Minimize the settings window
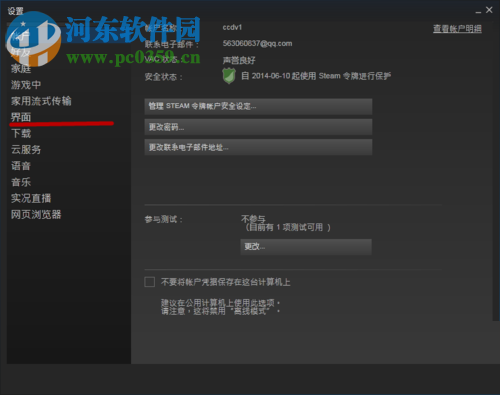This screenshot has height=395, width=500. (478, 11)
